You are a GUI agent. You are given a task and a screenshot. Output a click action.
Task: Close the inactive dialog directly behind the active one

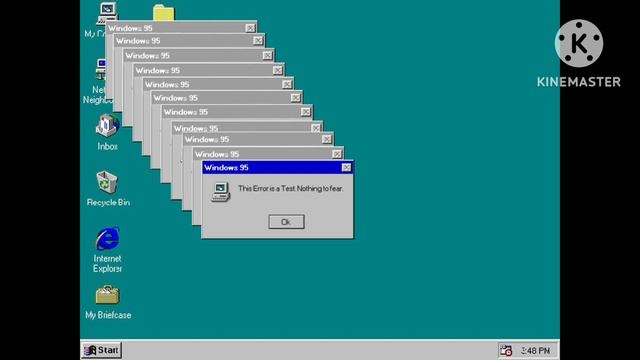coord(337,154)
